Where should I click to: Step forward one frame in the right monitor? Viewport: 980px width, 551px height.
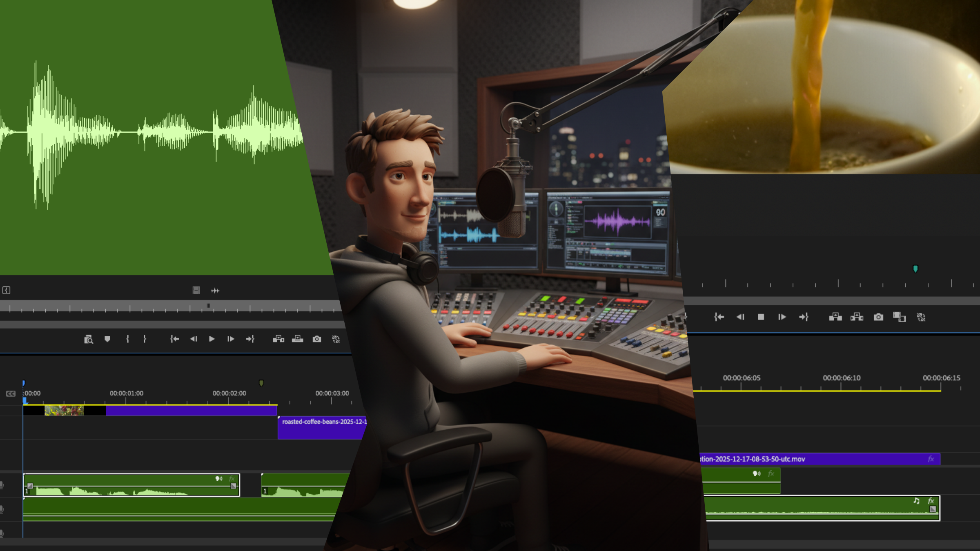click(x=782, y=317)
